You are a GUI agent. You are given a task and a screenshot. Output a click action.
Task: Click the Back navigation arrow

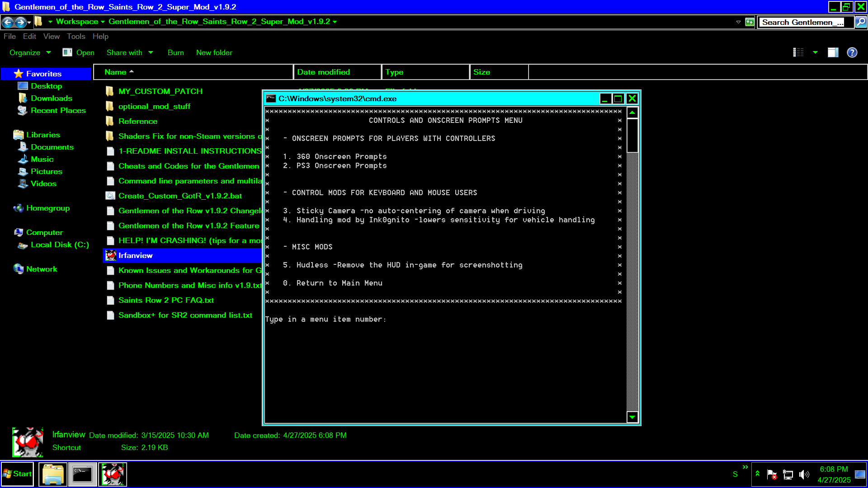pos(8,22)
